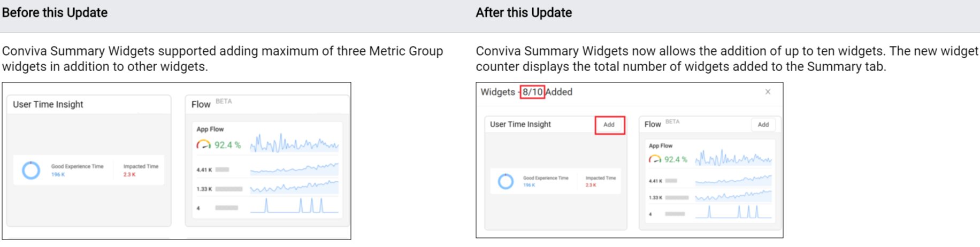Close the Widgets panel with the X

click(768, 92)
